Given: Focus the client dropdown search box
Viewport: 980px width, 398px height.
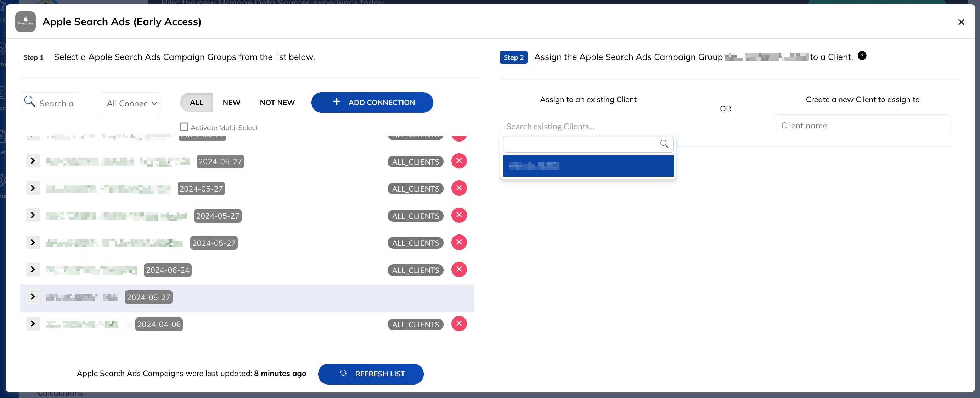Looking at the screenshot, I should pos(588,144).
